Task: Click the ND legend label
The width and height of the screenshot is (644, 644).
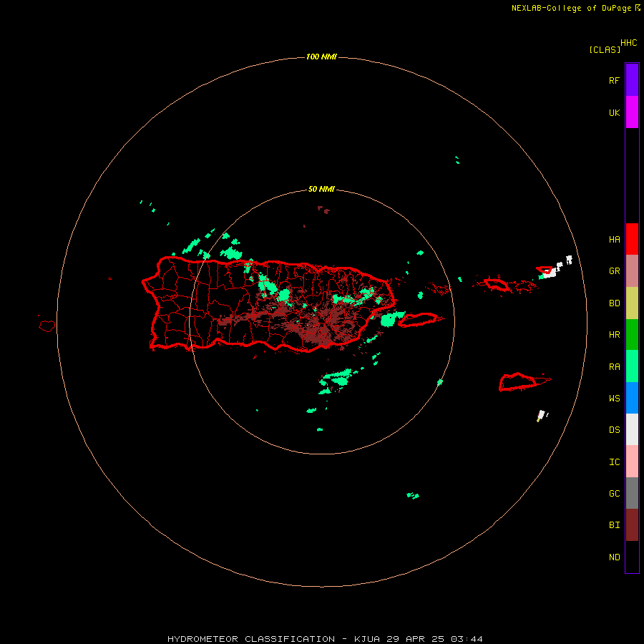Action: click(x=614, y=557)
